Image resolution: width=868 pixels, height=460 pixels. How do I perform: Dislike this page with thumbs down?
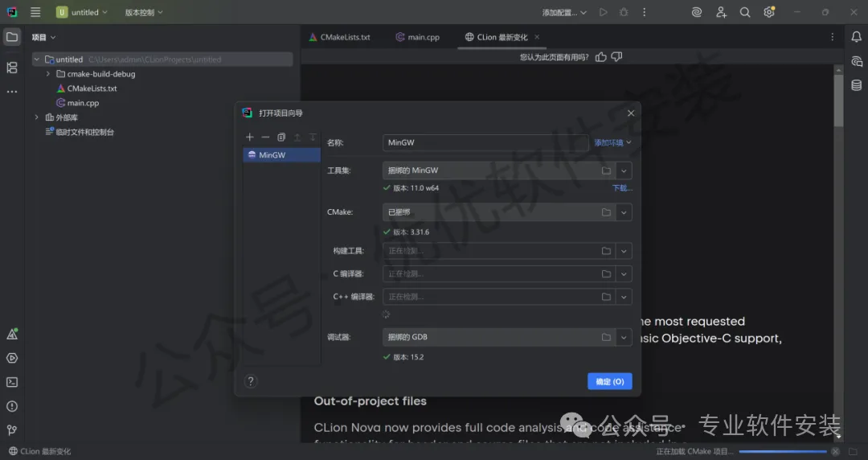(x=616, y=57)
